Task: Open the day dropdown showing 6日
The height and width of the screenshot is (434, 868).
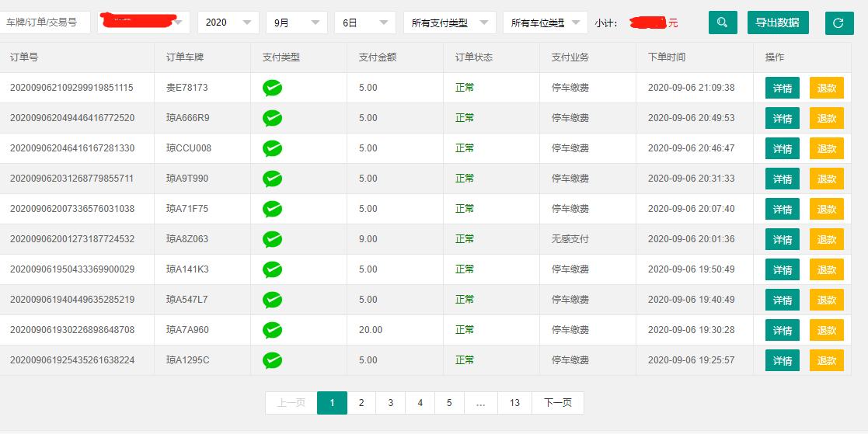Action: coord(365,23)
